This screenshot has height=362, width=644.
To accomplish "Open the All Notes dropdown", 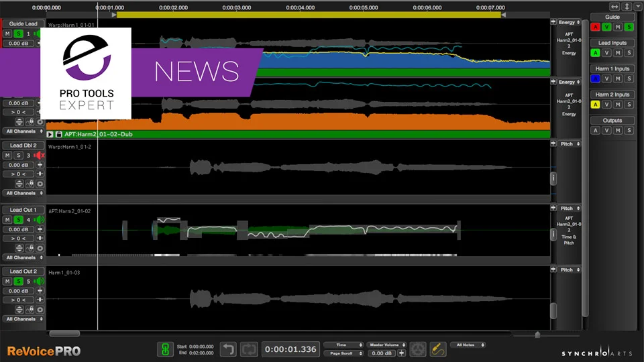I will click(468, 345).
